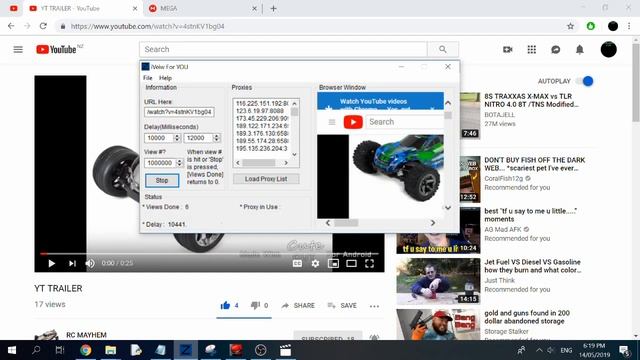Open Task View on the taskbar
The height and width of the screenshot is (360, 640).
tap(60, 350)
